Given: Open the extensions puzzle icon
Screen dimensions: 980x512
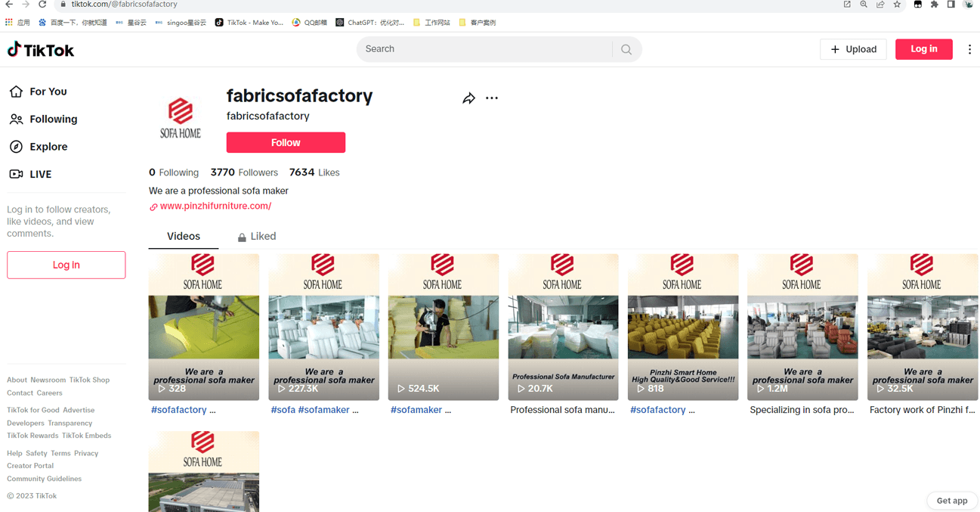Looking at the screenshot, I should click(x=935, y=5).
